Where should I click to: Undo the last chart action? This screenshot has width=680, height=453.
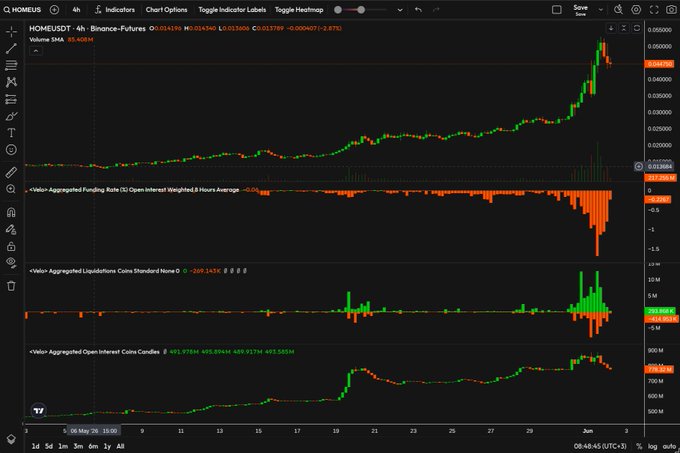point(418,10)
